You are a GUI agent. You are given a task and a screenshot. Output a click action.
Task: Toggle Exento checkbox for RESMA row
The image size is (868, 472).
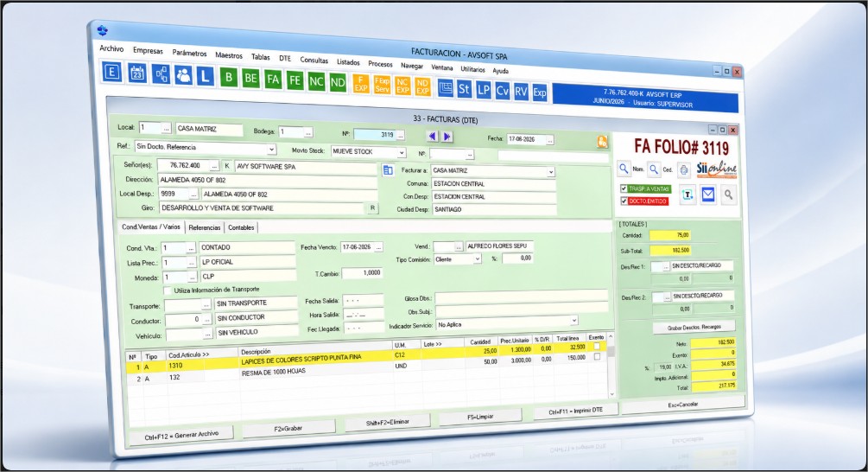coord(597,357)
